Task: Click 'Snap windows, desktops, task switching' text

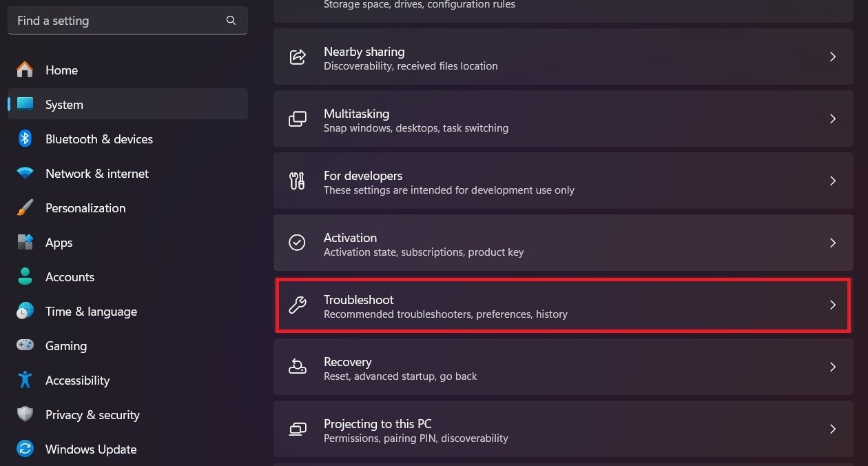Action: pyautogui.click(x=416, y=128)
